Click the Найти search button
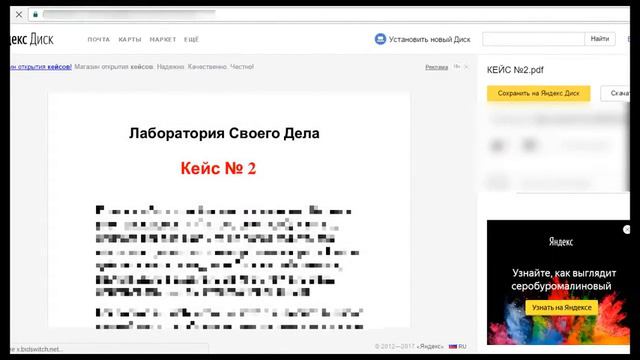This screenshot has width=640, height=360. (x=600, y=39)
